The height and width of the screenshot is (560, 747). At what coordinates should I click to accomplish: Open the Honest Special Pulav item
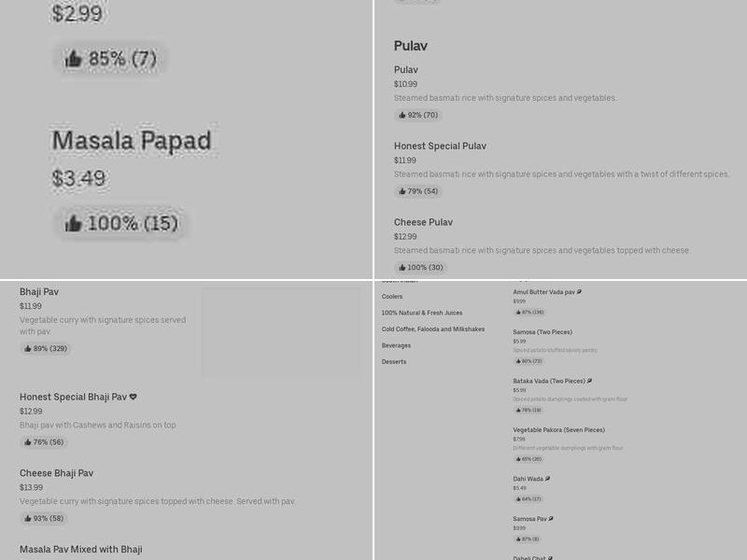tap(440, 146)
